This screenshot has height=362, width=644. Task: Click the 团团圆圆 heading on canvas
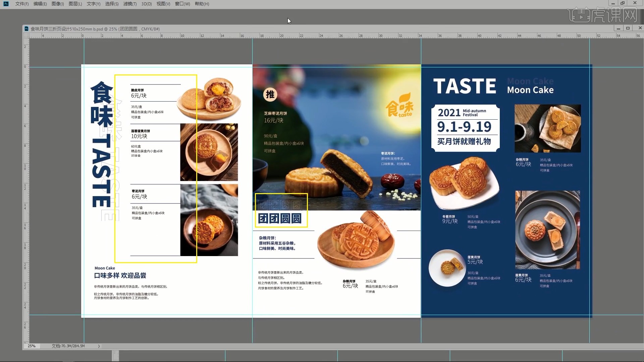[280, 219]
